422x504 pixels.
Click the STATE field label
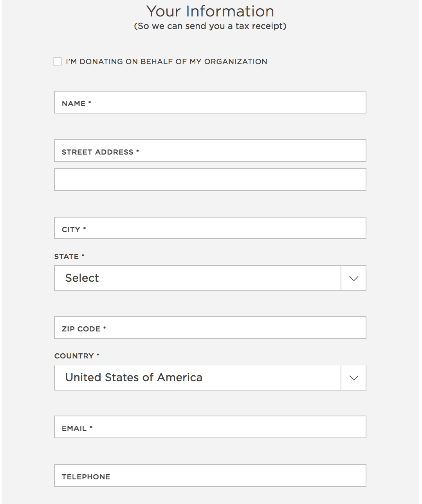[x=67, y=257]
